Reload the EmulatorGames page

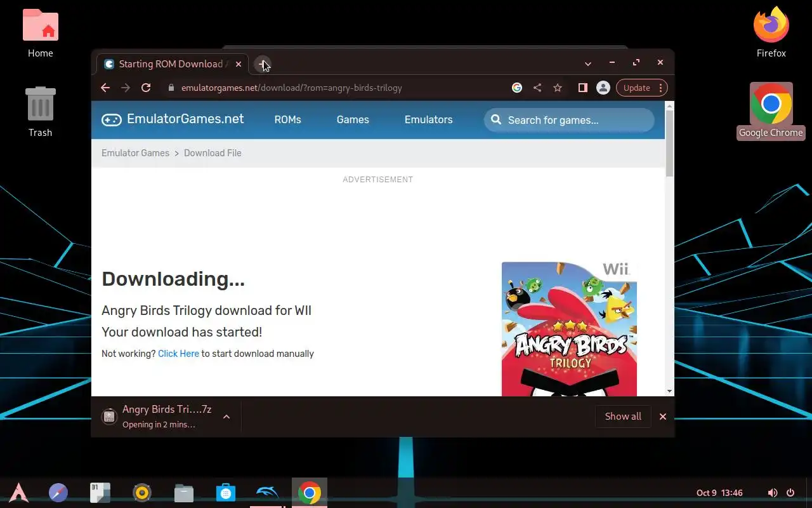click(x=146, y=88)
